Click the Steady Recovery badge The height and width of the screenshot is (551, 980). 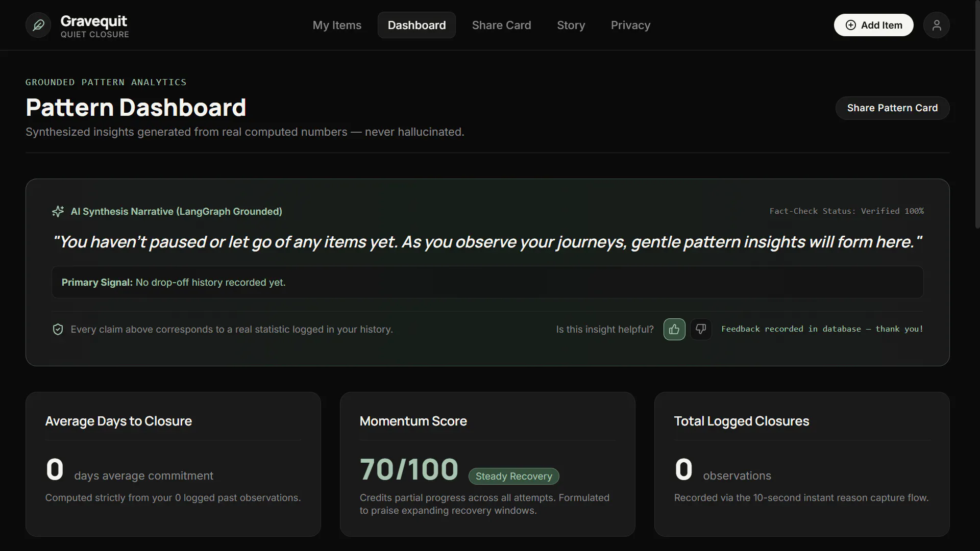(513, 476)
